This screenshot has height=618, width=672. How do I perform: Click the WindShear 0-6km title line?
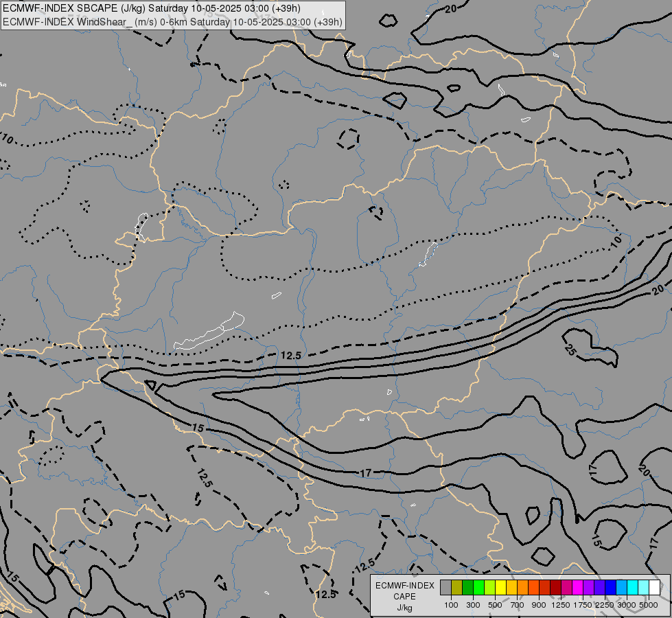point(172,21)
